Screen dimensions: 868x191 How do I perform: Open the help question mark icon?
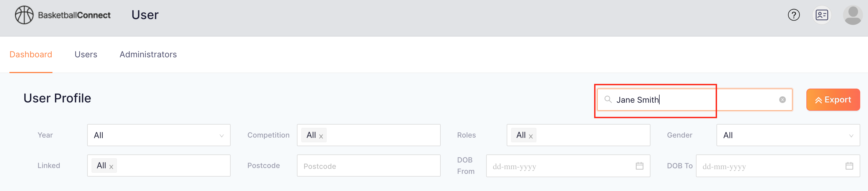tap(794, 15)
